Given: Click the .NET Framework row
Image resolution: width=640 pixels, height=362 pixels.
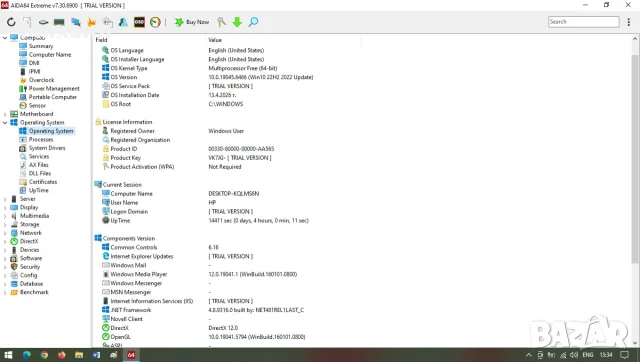Looking at the screenshot, I should 202,310.
